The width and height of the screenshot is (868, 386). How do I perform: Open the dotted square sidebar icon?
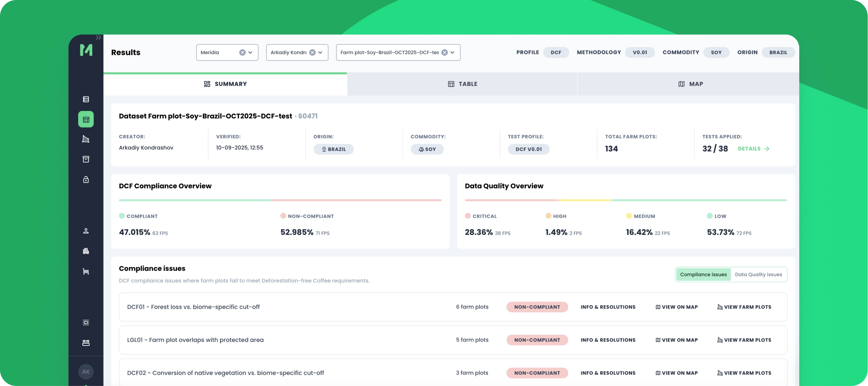pyautogui.click(x=86, y=322)
